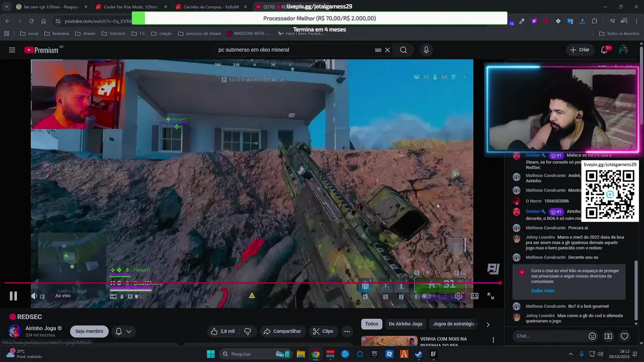
Task: Open YouTube hamburger guide menu
Action: coord(12,50)
